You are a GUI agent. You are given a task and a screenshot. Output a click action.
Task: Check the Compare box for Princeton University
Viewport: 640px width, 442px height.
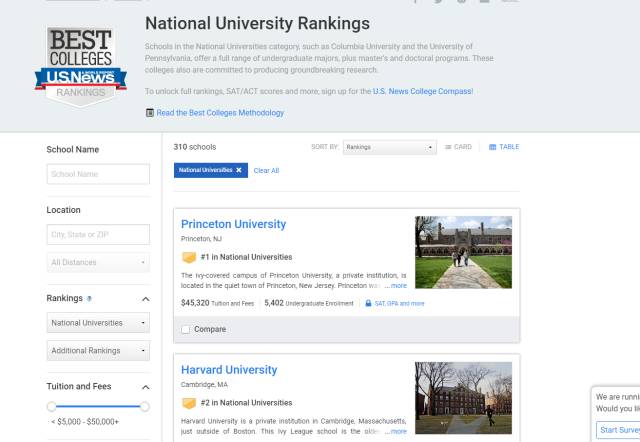[x=186, y=329]
